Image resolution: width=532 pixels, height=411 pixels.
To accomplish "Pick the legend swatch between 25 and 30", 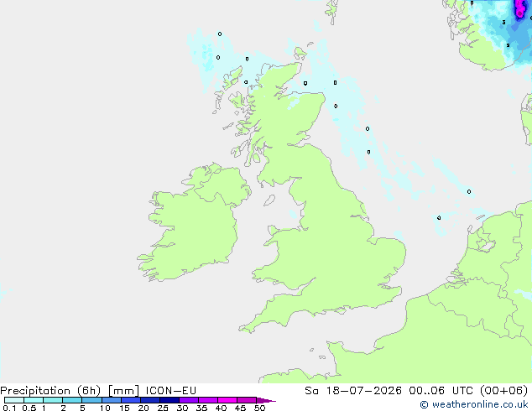I will [x=170, y=400].
